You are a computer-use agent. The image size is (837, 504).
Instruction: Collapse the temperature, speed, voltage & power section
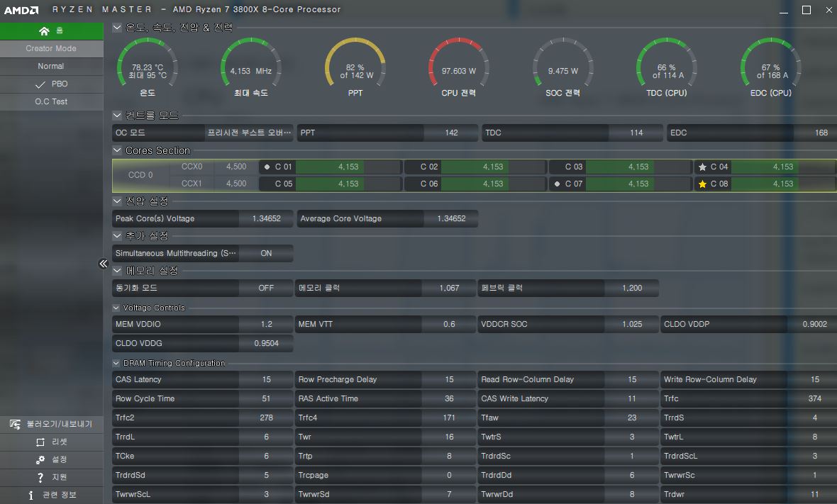click(x=117, y=27)
